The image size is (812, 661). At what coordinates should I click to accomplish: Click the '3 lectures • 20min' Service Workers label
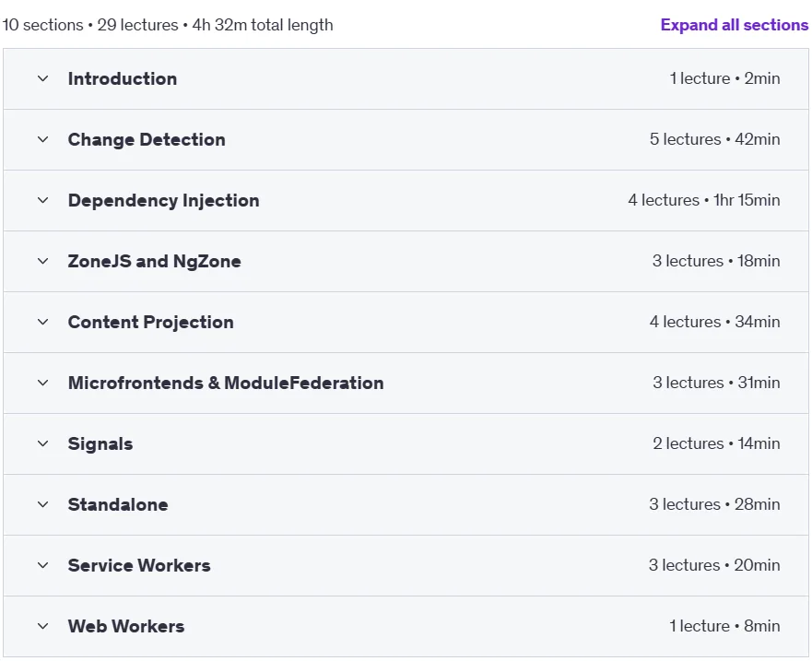(x=714, y=565)
